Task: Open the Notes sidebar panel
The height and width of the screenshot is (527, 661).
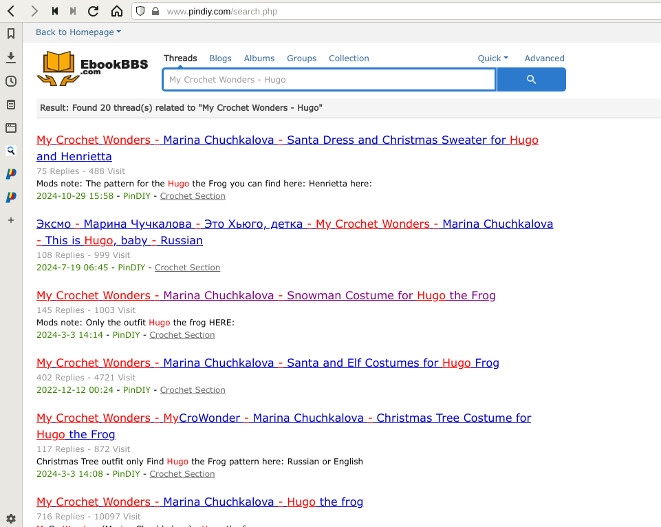Action: (11, 104)
